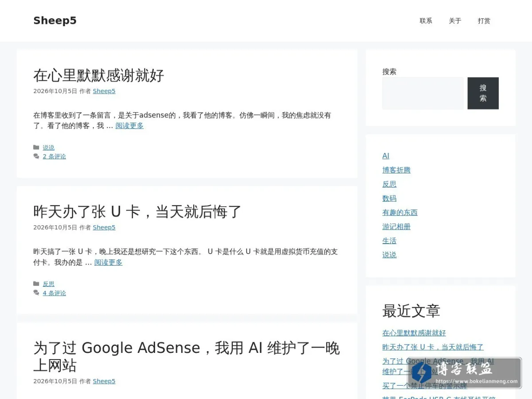Open the 打赏 menu item
The width and height of the screenshot is (532, 399).
point(484,21)
